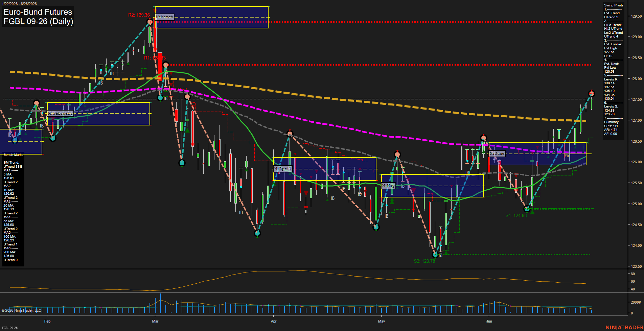Click the 'Jun' time axis label
644x331 pixels.
click(x=489, y=321)
